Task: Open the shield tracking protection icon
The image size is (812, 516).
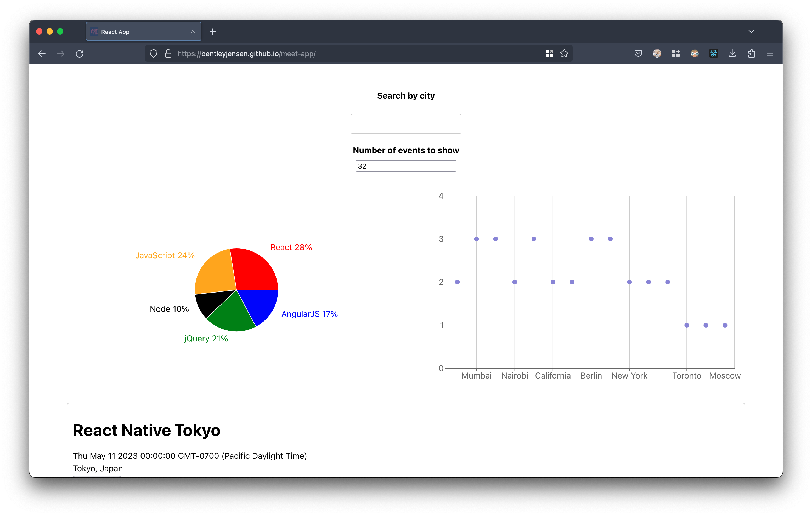Action: (154, 54)
